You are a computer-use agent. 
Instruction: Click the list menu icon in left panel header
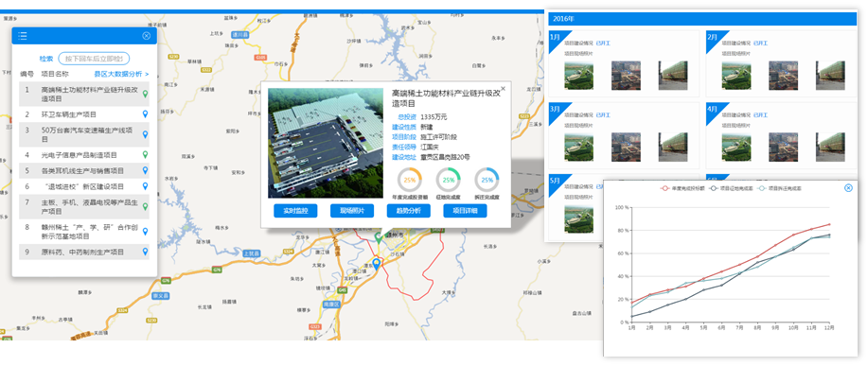[x=22, y=36]
